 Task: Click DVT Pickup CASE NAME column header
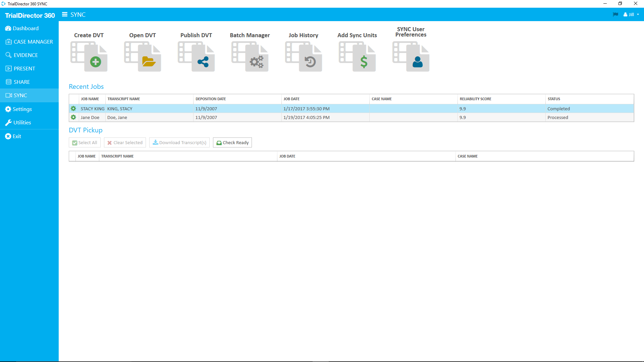click(545, 156)
